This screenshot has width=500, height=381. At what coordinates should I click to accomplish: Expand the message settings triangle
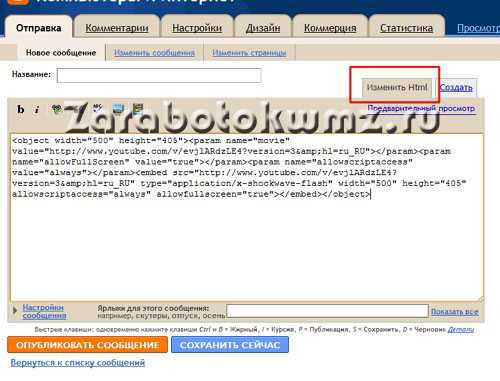(x=15, y=311)
